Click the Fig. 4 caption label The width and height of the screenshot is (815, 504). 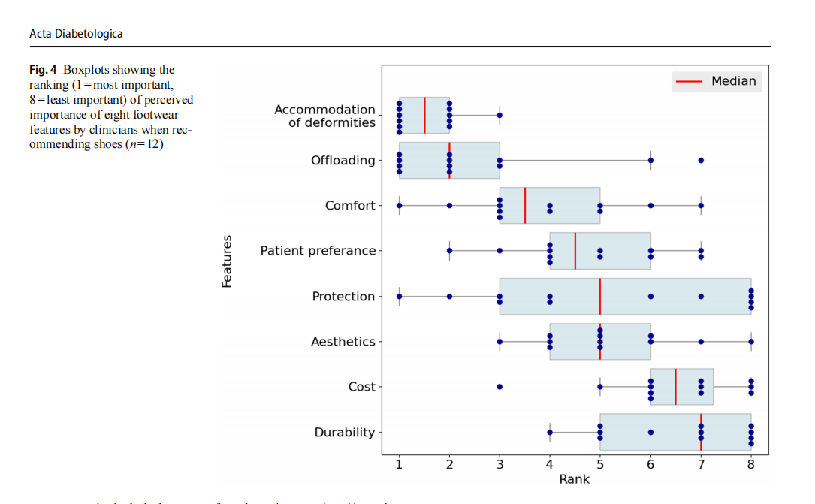(x=43, y=70)
